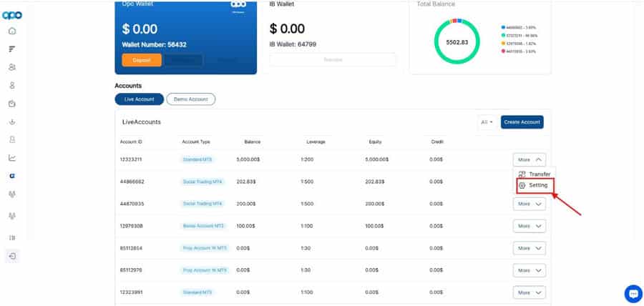Screen dimensions: 644x306
Task: Click the 202.83$ balance of account 44866682
Action: [x=246, y=182]
